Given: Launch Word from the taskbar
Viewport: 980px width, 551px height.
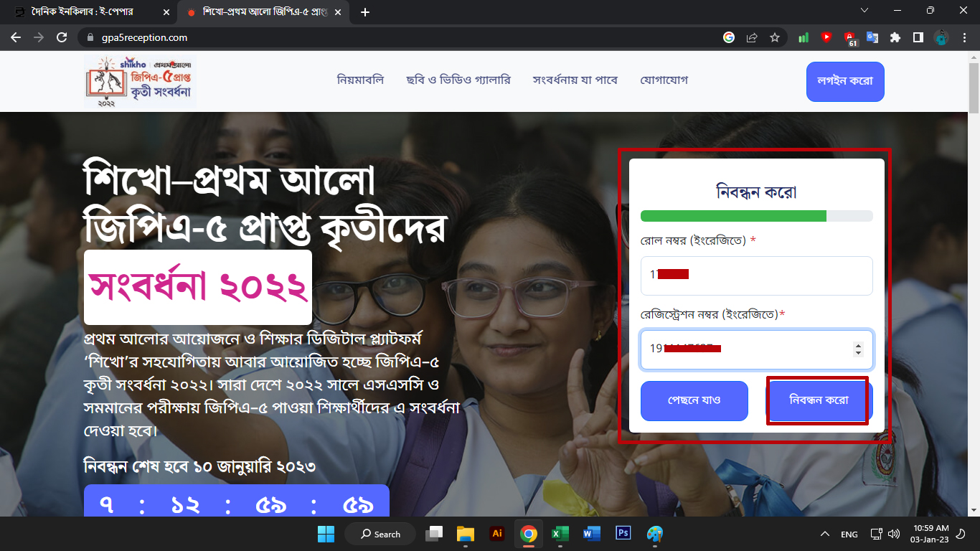Looking at the screenshot, I should pyautogui.click(x=592, y=534).
